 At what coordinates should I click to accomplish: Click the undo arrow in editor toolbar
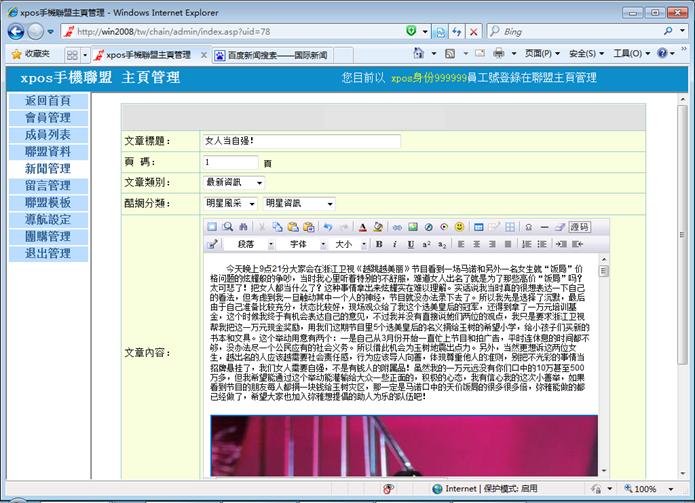tap(328, 227)
